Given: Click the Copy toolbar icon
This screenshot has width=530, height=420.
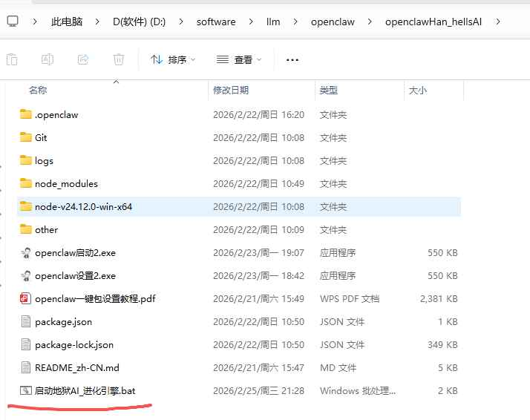Looking at the screenshot, I should click(12, 60).
